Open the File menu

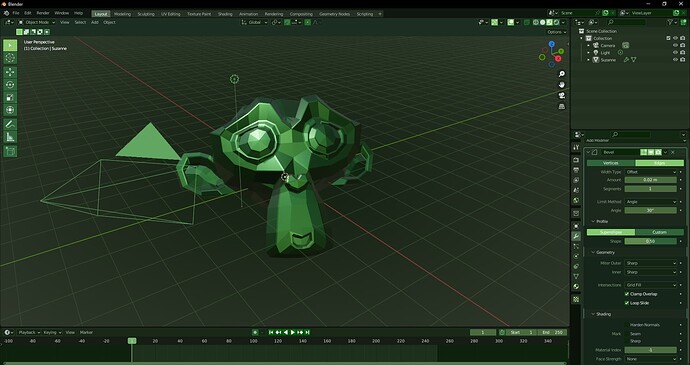pyautogui.click(x=16, y=13)
